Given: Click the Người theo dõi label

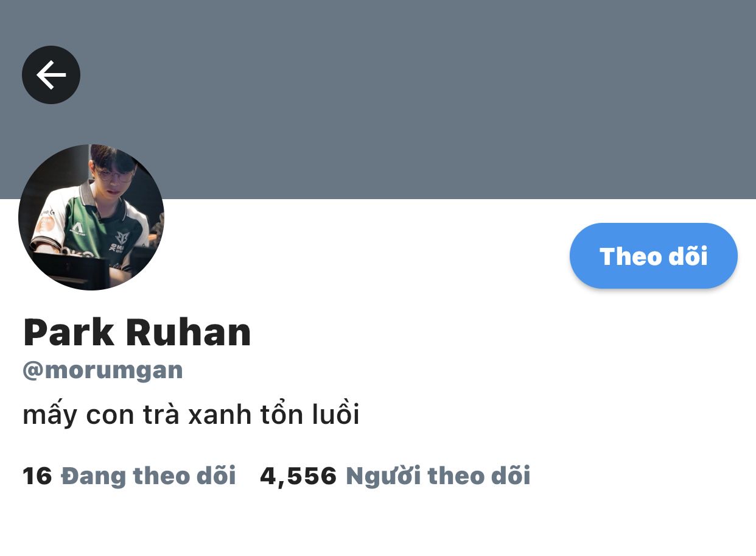Looking at the screenshot, I should point(438,476).
